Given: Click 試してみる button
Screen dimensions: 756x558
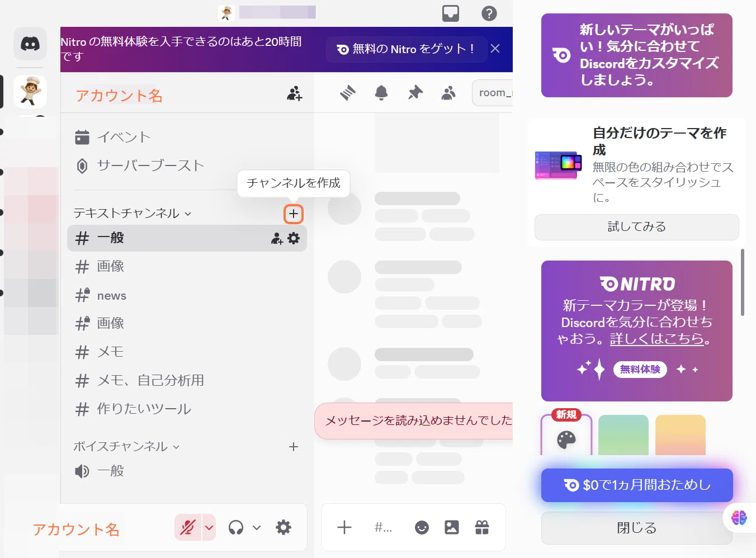Looking at the screenshot, I should point(637,227).
